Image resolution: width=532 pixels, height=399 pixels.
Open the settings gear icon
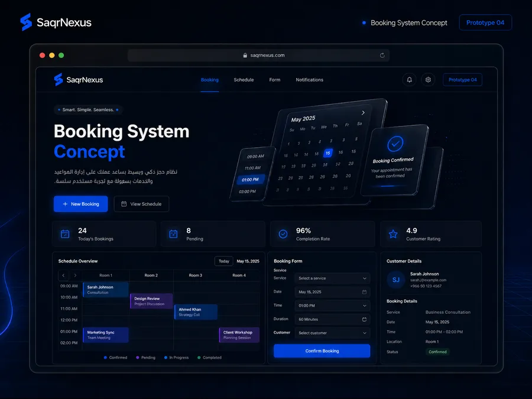click(428, 80)
